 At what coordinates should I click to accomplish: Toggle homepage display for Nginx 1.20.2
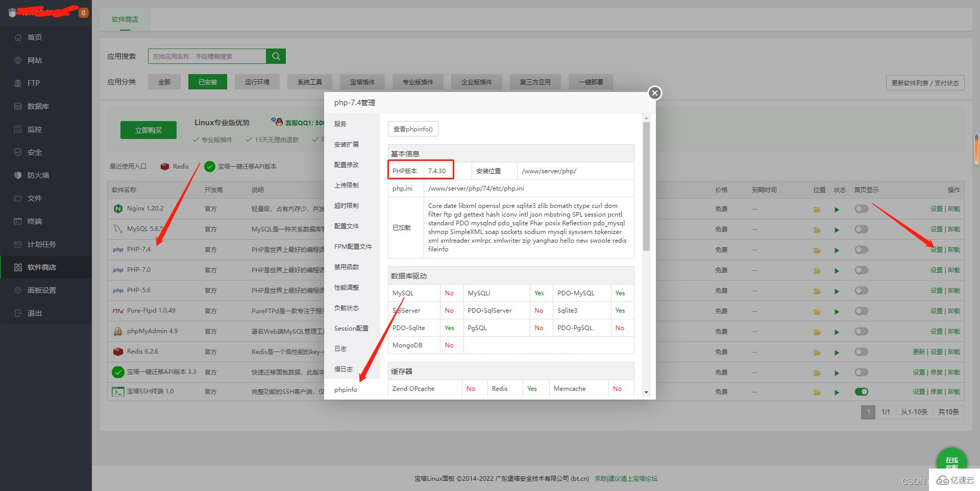coord(862,208)
